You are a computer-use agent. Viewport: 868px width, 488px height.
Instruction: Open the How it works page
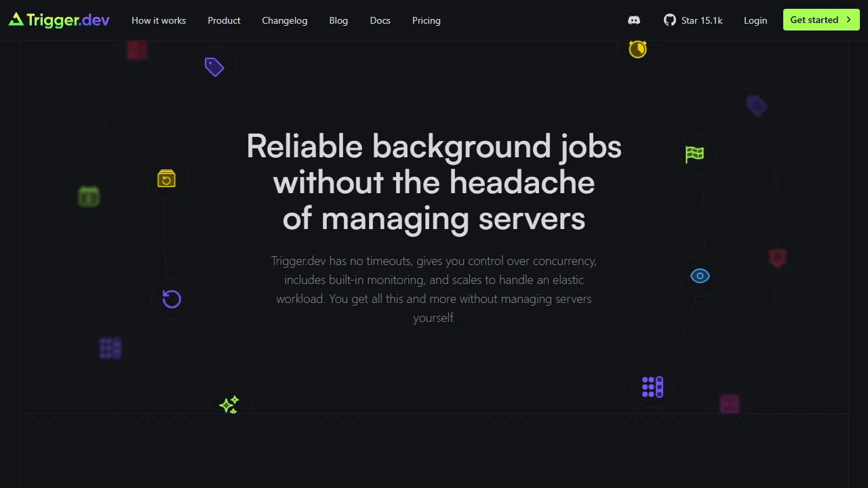point(159,20)
